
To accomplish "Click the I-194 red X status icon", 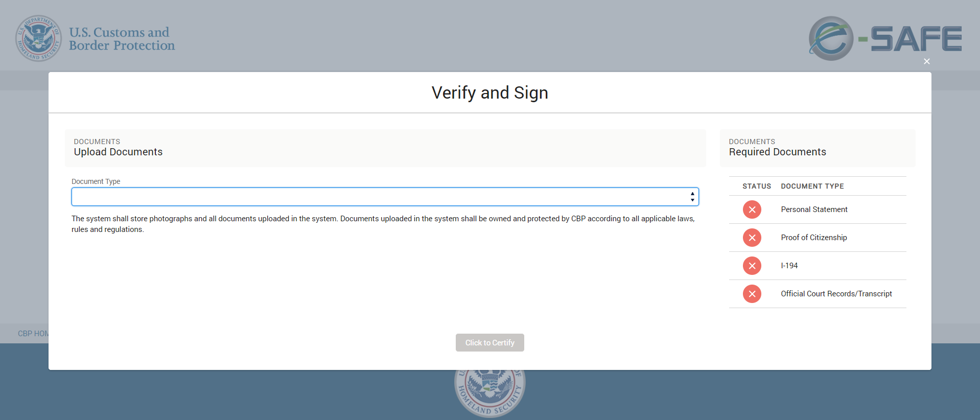I will [x=752, y=266].
